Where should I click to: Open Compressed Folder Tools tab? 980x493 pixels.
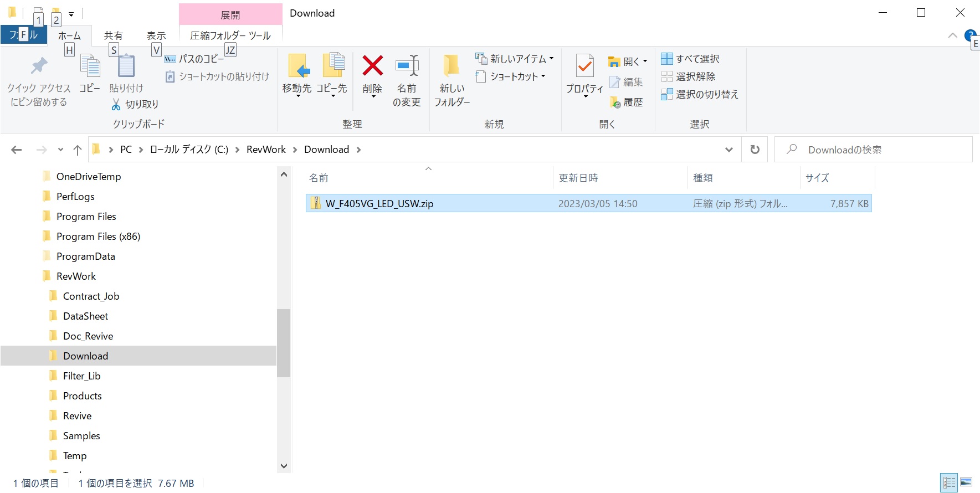click(x=230, y=35)
